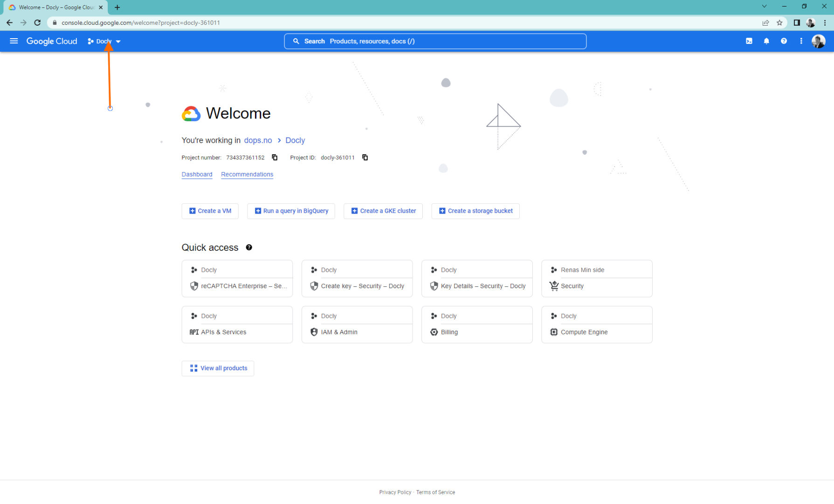
Task: Open the dops.no organization link
Action: pos(258,140)
